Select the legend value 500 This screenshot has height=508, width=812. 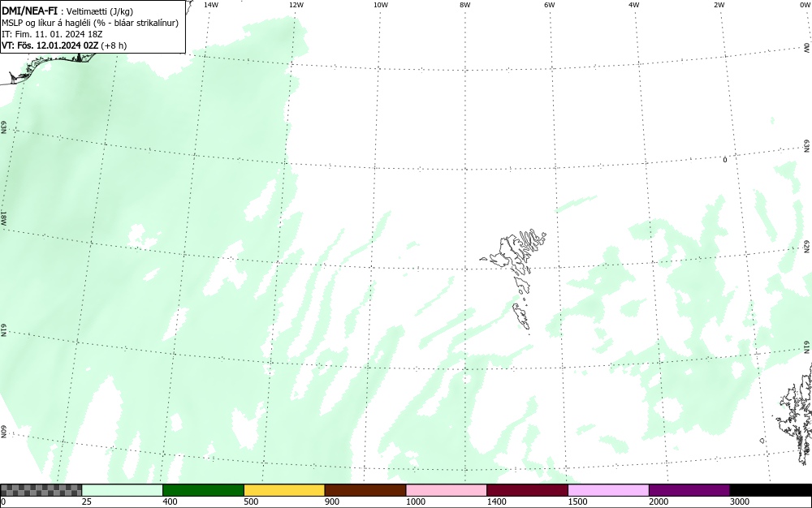pyautogui.click(x=251, y=502)
